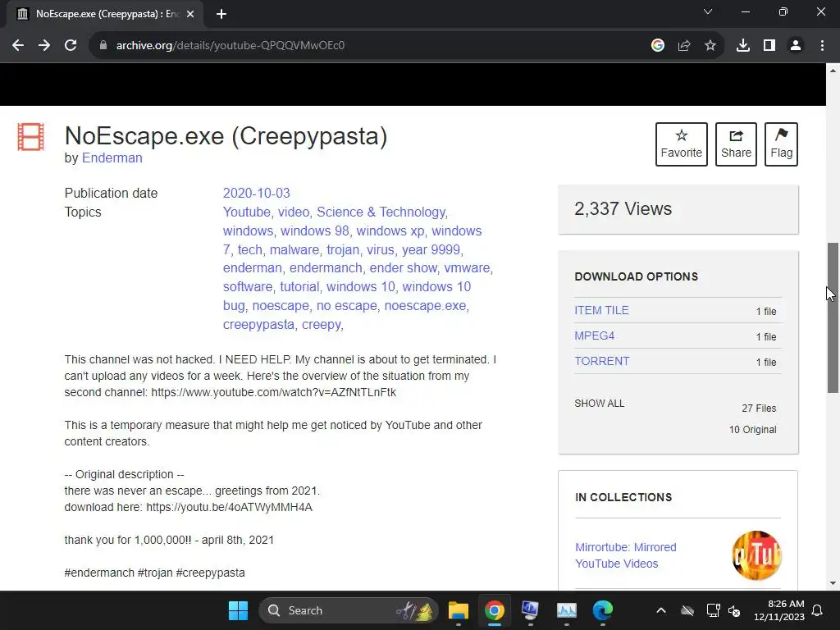Open the cloud sync tray icon

[687, 610]
